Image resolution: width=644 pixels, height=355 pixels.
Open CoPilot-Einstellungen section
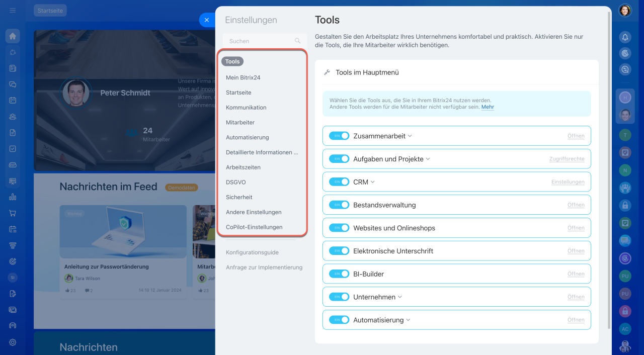tap(254, 227)
